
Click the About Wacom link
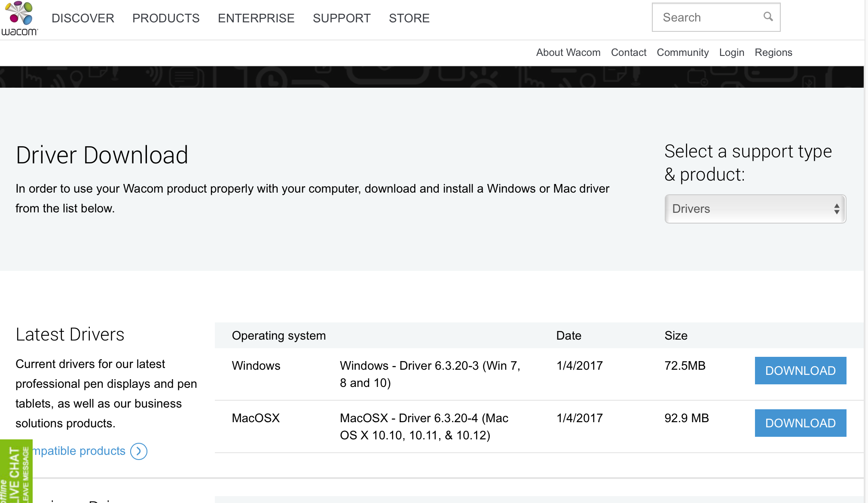click(x=568, y=52)
